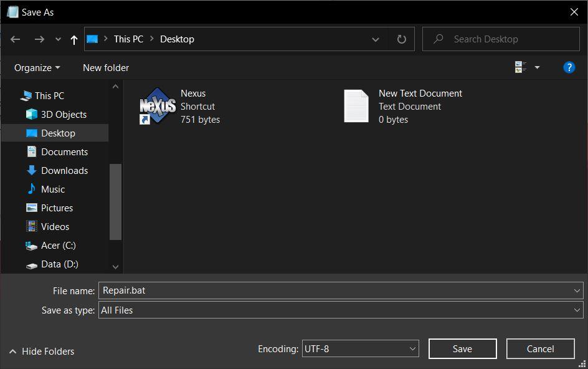Select the New Text Document file icon
The image size is (588, 369).
[356, 106]
